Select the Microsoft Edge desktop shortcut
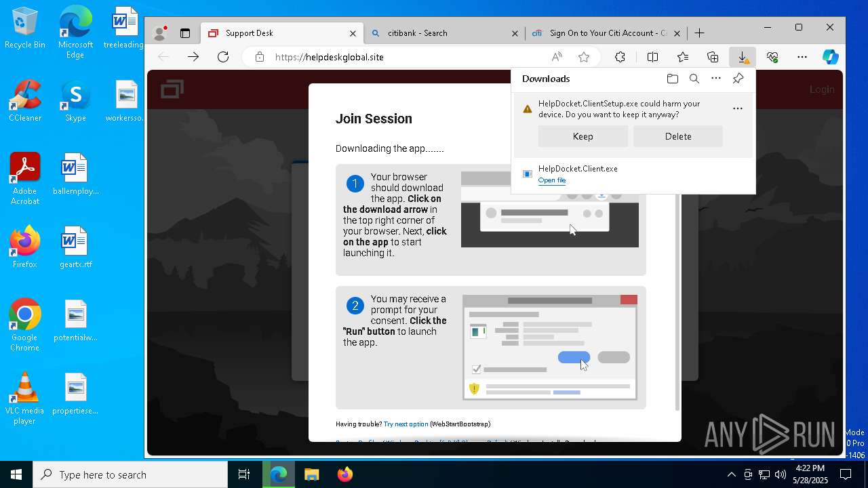 pos(75,32)
